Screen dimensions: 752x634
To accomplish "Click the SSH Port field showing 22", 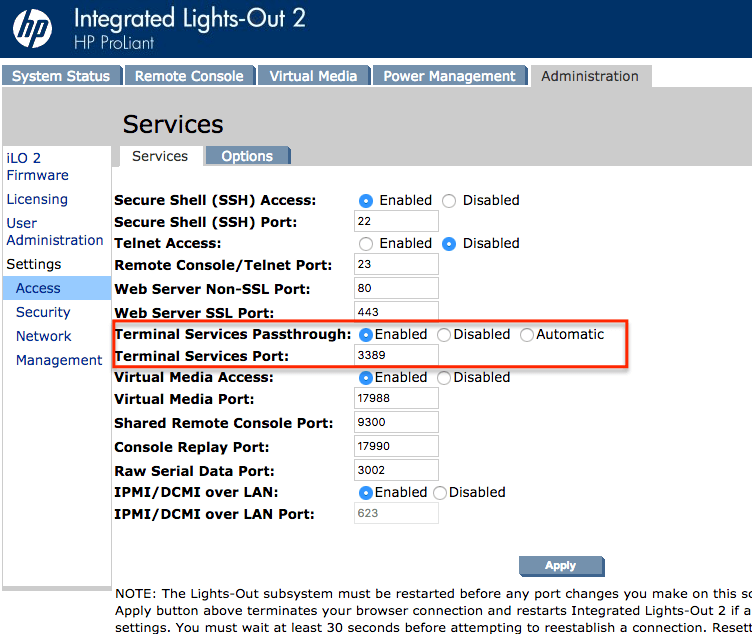I will [x=396, y=221].
